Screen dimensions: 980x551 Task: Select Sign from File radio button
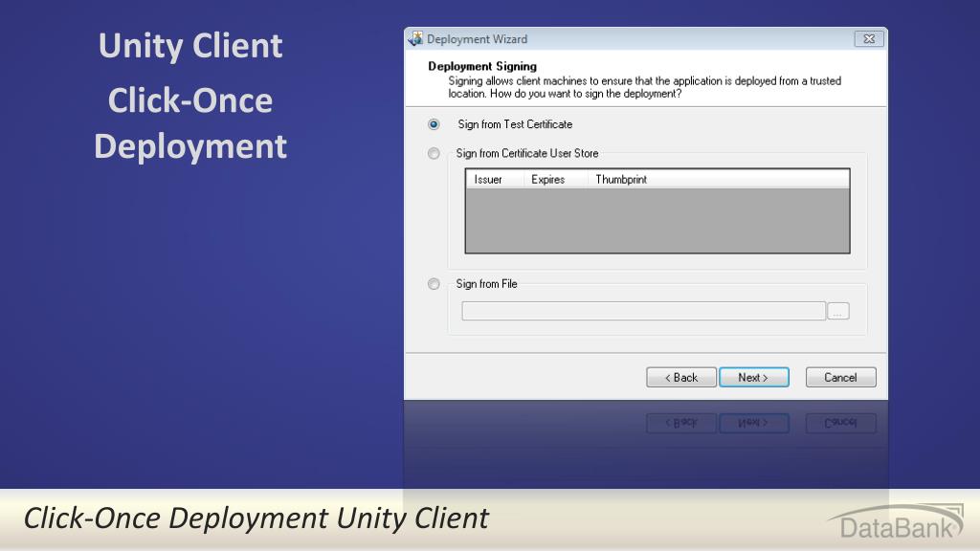[434, 284]
